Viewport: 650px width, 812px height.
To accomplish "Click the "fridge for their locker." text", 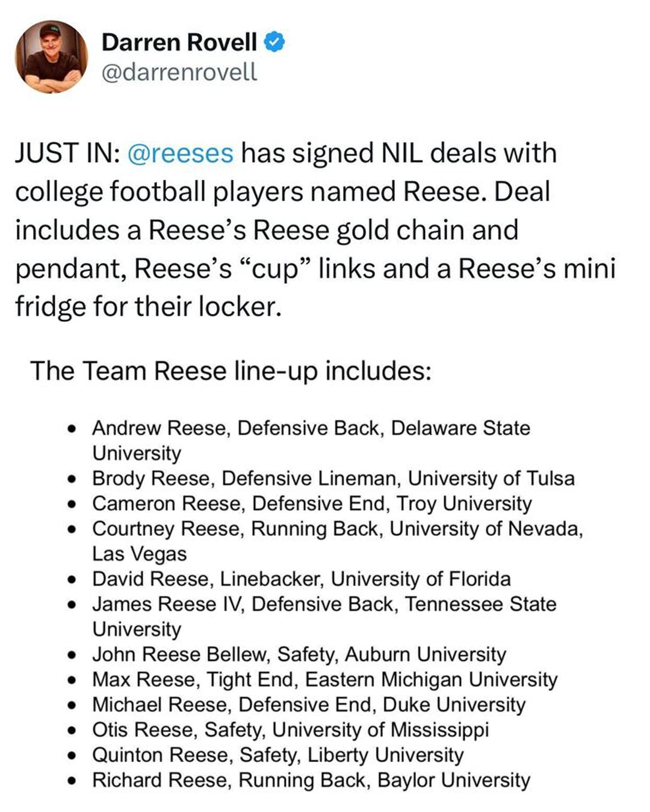I will point(148,307).
